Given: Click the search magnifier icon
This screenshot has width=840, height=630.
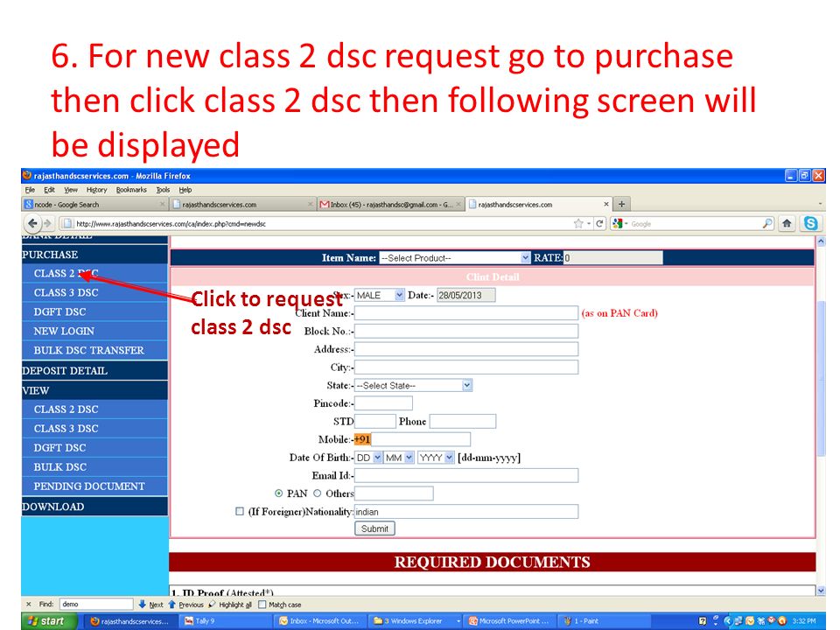Looking at the screenshot, I should pyautogui.click(x=767, y=223).
